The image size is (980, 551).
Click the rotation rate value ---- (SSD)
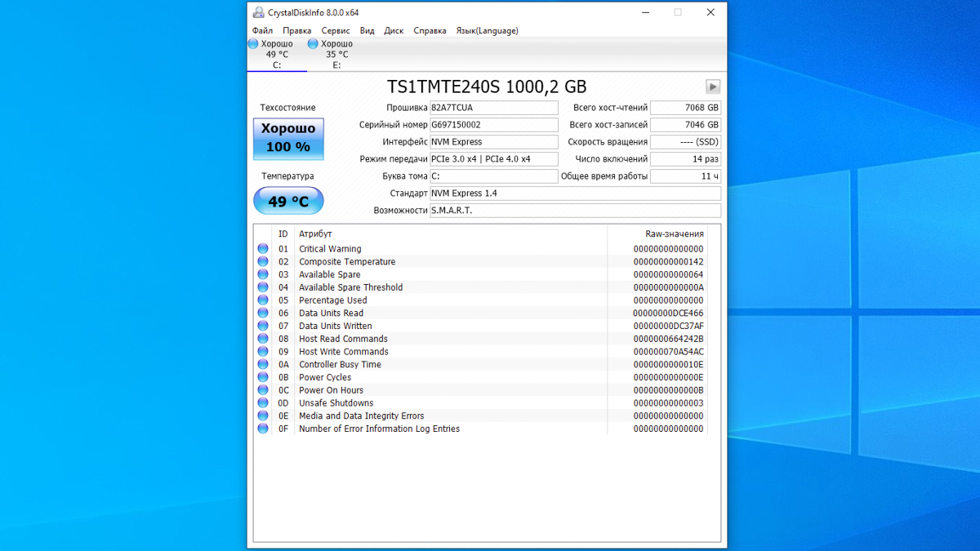pos(686,142)
